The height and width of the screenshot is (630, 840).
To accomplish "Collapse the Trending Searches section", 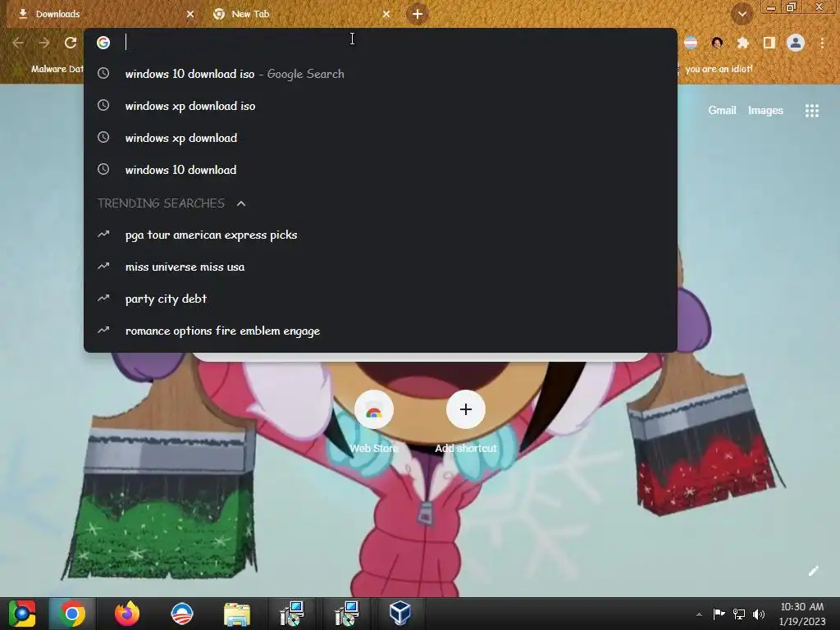I will click(x=241, y=203).
